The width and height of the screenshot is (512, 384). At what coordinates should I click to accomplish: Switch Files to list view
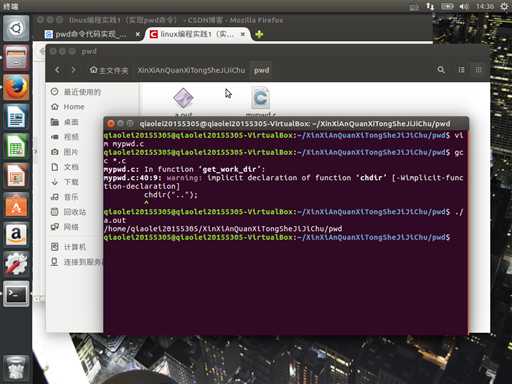[x=461, y=70]
